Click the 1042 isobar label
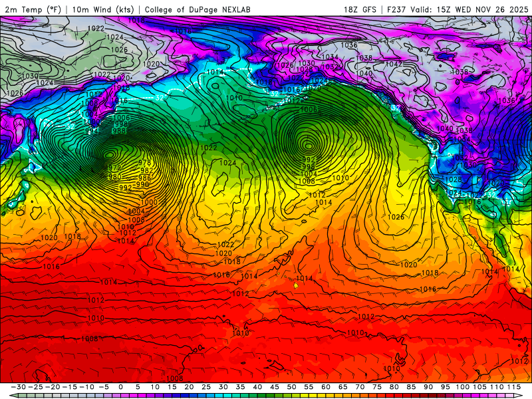The image size is (532, 399). (x=394, y=64)
